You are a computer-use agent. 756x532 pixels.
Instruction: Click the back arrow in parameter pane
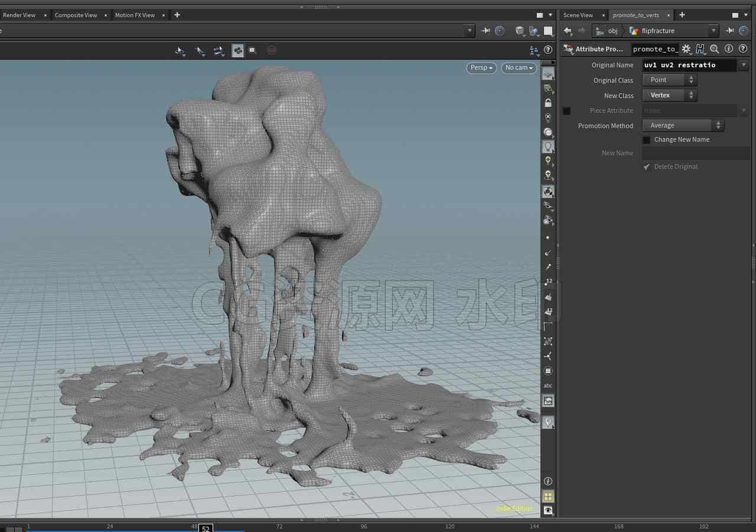pos(568,31)
